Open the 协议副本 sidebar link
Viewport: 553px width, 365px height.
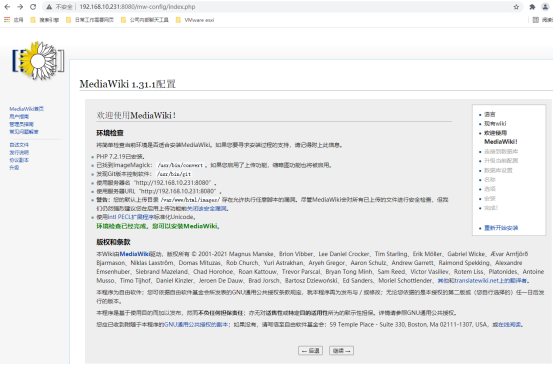tap(19, 160)
